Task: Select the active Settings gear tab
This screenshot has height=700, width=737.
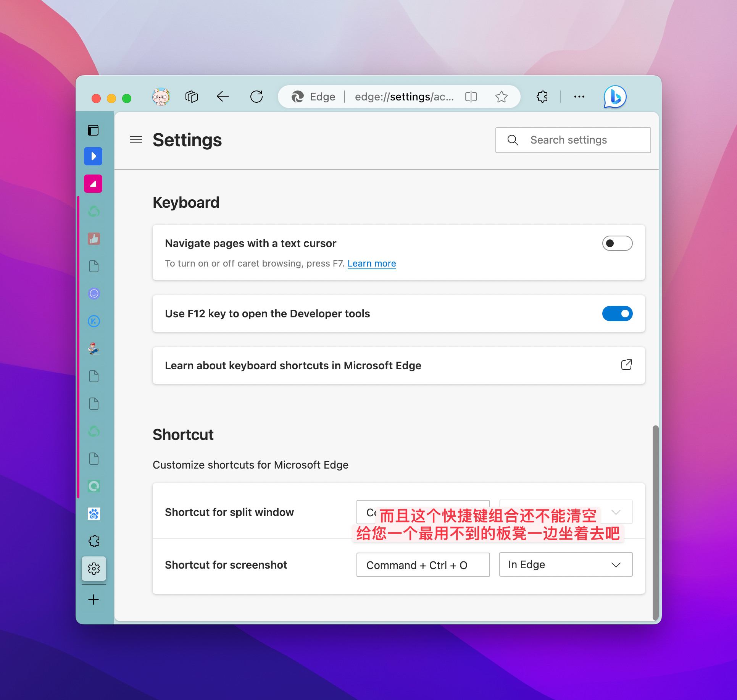Action: 94,569
